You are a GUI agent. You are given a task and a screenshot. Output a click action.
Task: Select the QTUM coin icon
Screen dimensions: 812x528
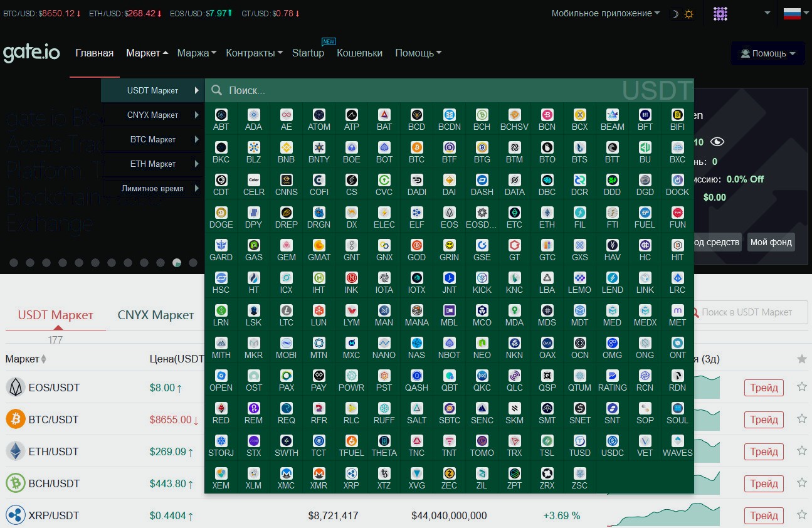tap(579, 376)
